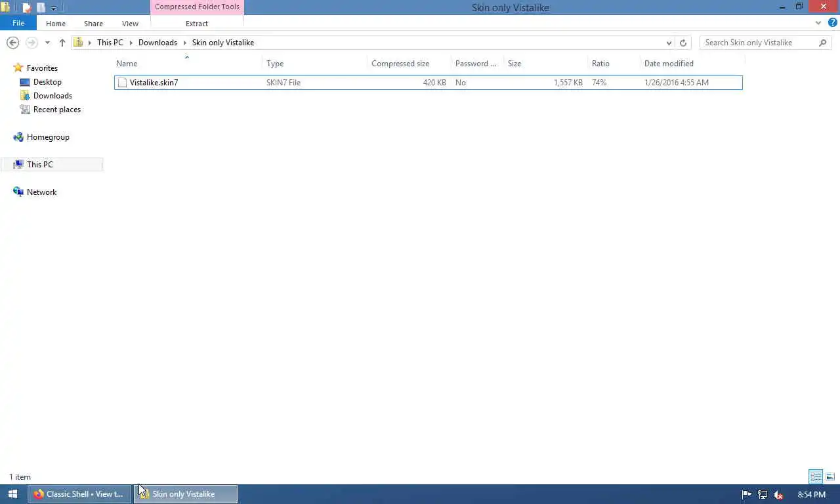Sort by the Type column header
Image resolution: width=840 pixels, height=504 pixels.
click(315, 64)
